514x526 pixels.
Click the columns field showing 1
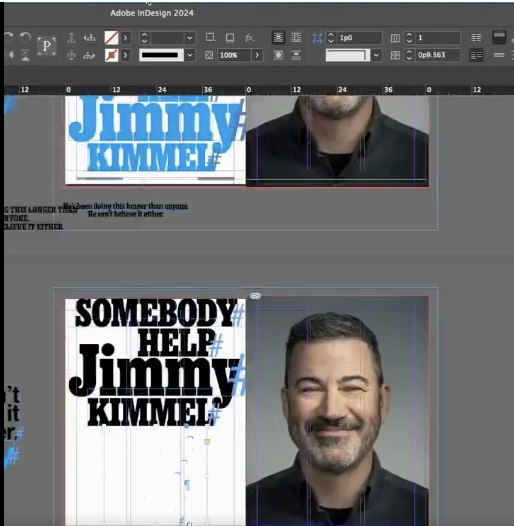438,38
